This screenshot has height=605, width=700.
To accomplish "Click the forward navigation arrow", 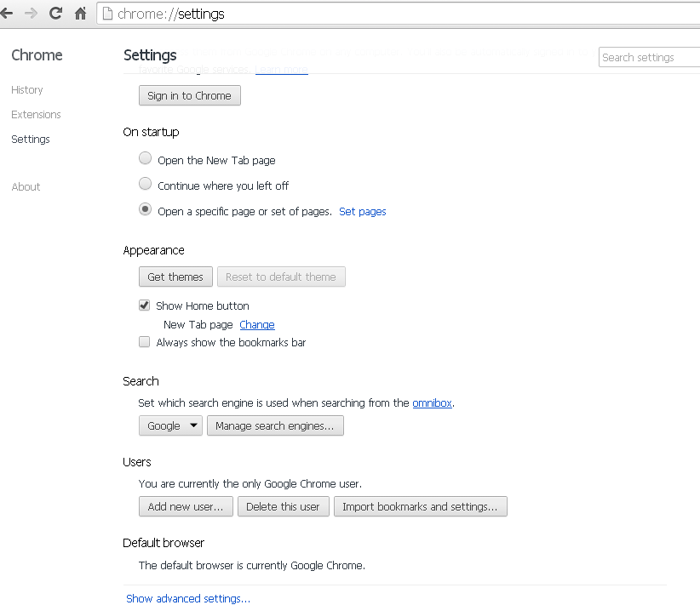I will tap(31, 14).
